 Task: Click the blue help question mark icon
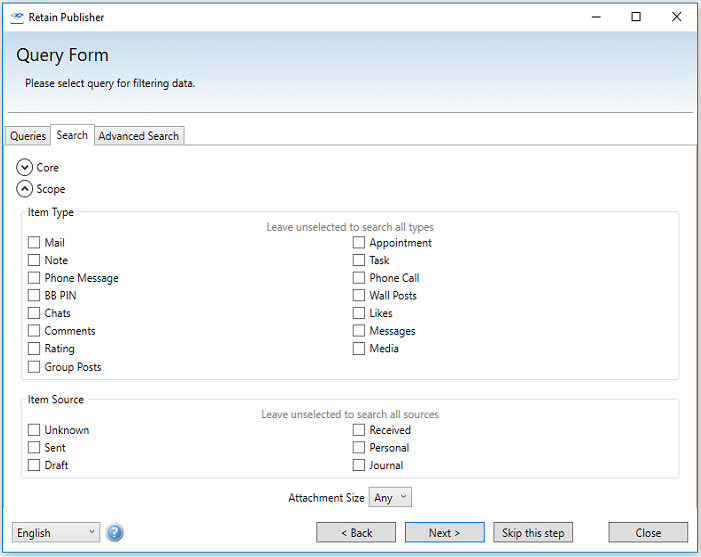(115, 533)
